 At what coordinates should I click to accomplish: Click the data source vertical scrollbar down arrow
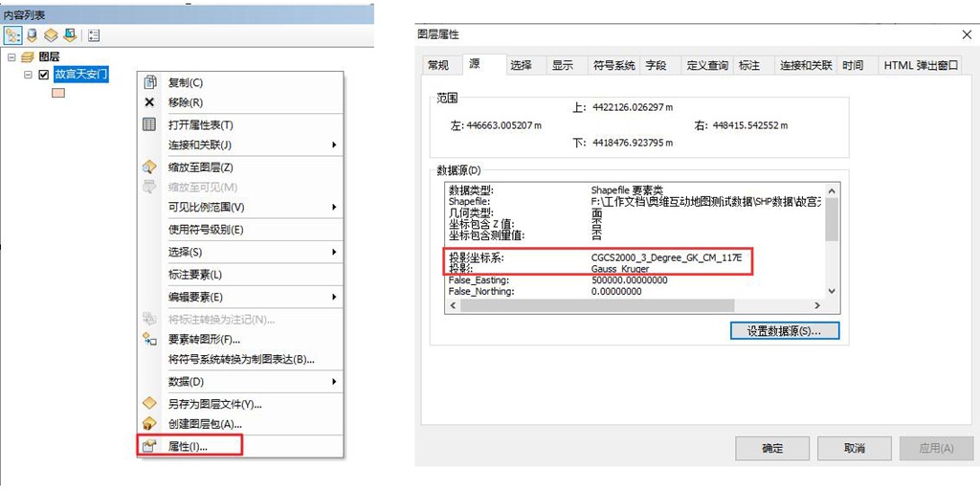(x=831, y=290)
